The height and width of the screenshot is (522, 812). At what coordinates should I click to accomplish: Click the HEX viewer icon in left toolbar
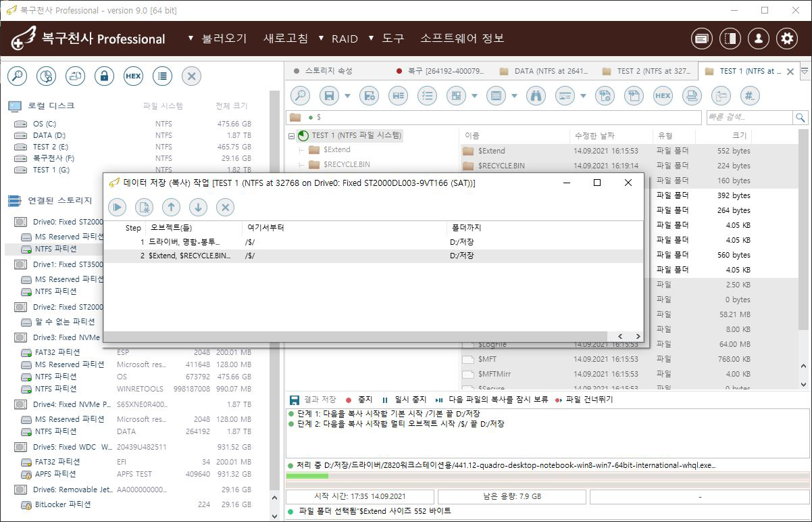pos(133,76)
